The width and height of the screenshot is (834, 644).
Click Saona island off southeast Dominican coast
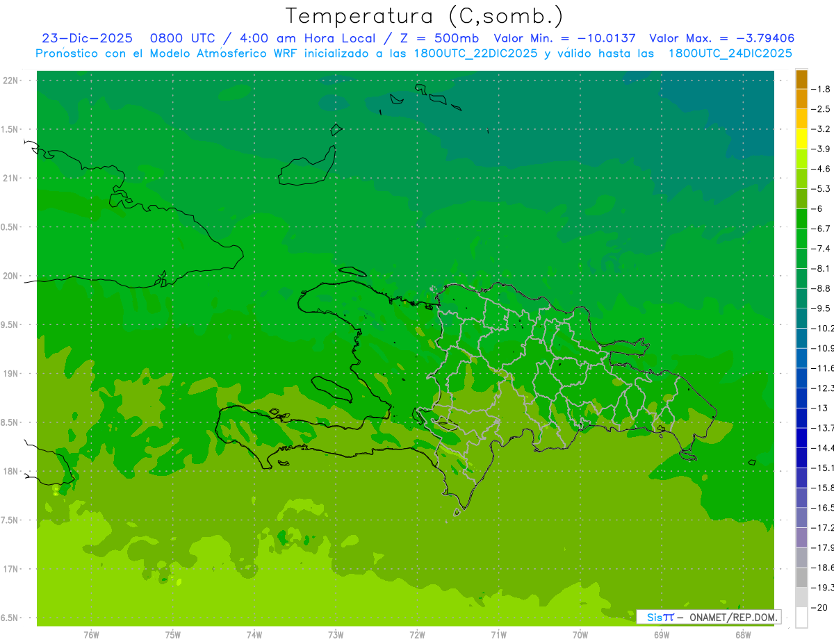(689, 456)
